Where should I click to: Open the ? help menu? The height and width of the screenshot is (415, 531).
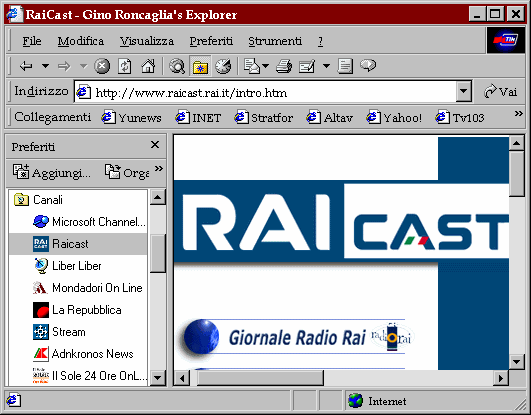(x=320, y=41)
